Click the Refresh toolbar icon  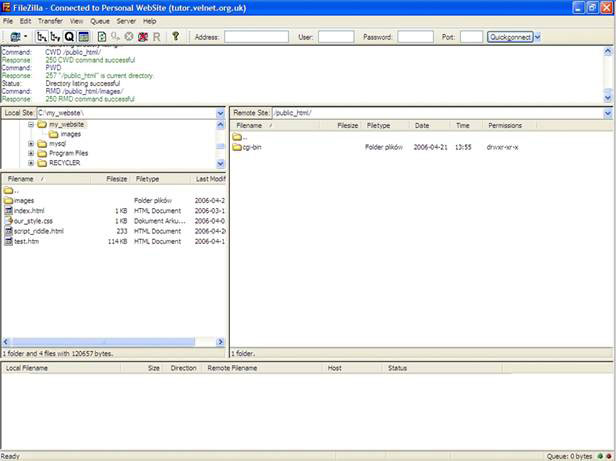[101, 37]
